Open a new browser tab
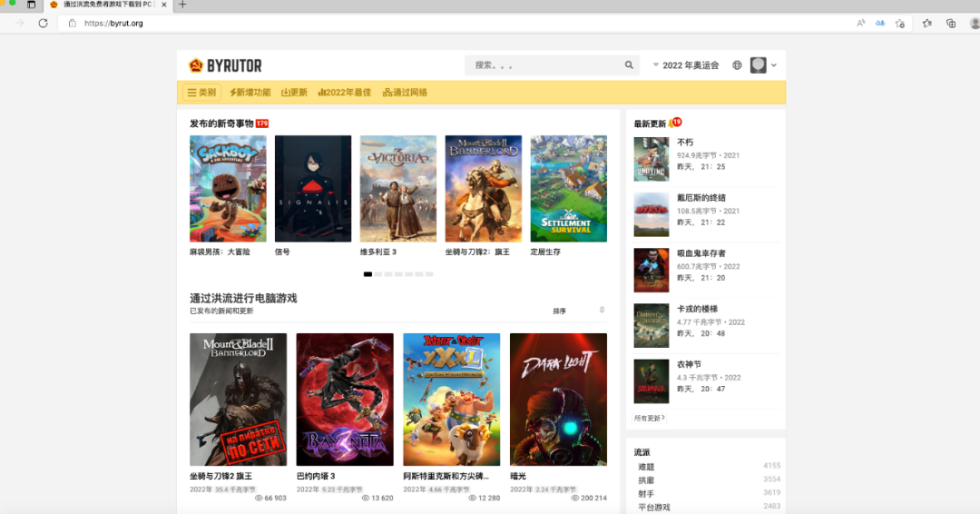980x514 pixels. coord(182,5)
